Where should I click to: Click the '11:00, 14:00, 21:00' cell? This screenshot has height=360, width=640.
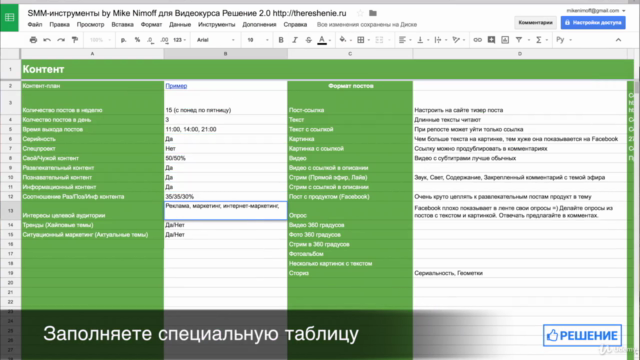coord(226,129)
